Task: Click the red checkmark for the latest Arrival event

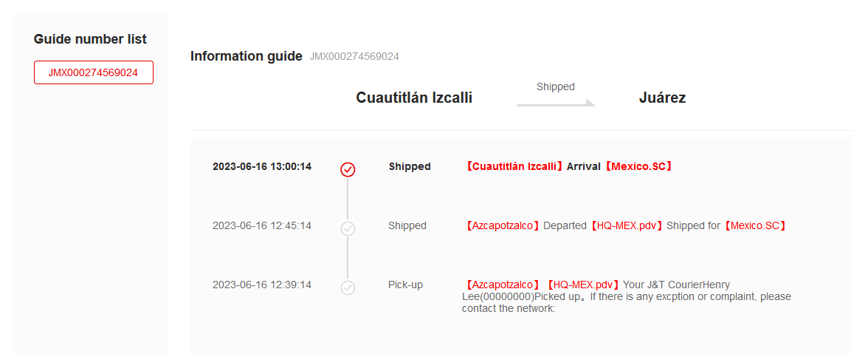Action: [348, 169]
